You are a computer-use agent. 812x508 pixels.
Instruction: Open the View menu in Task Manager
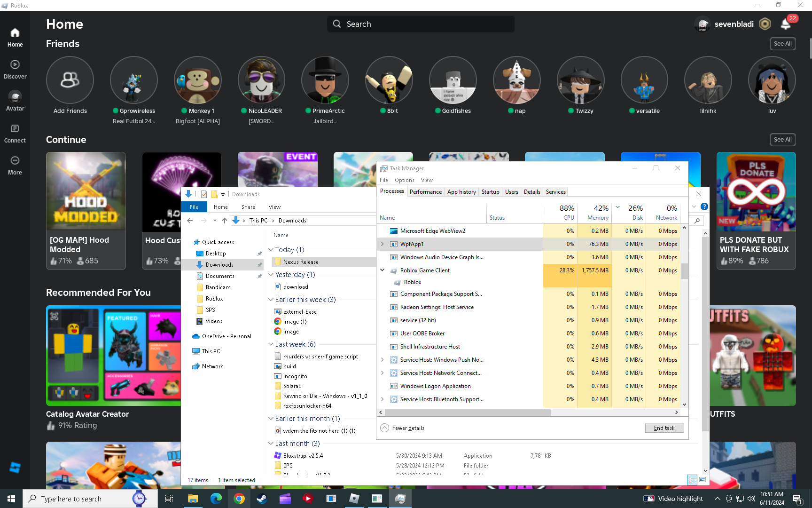point(427,180)
